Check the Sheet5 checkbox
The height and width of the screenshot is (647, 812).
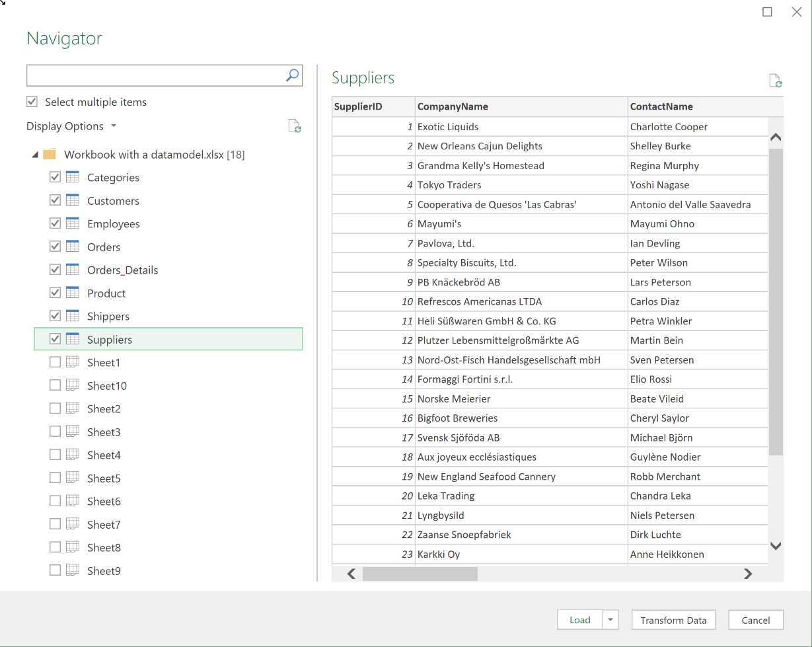coord(55,478)
